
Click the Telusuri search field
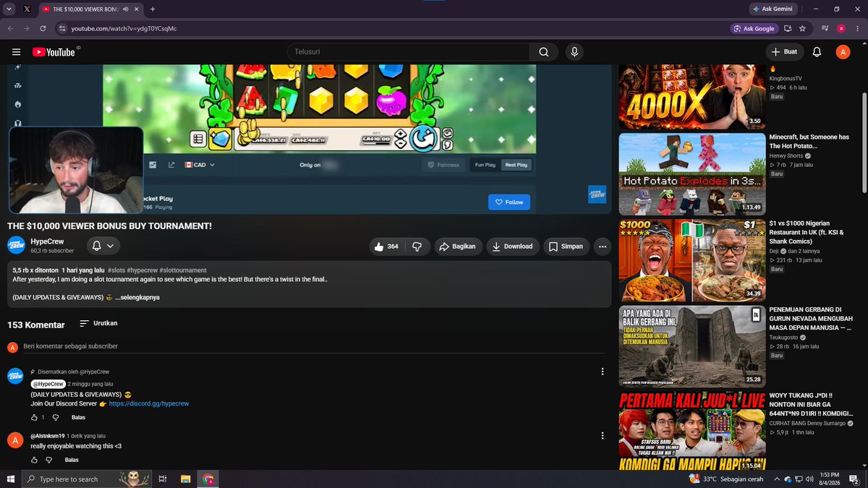tap(409, 52)
